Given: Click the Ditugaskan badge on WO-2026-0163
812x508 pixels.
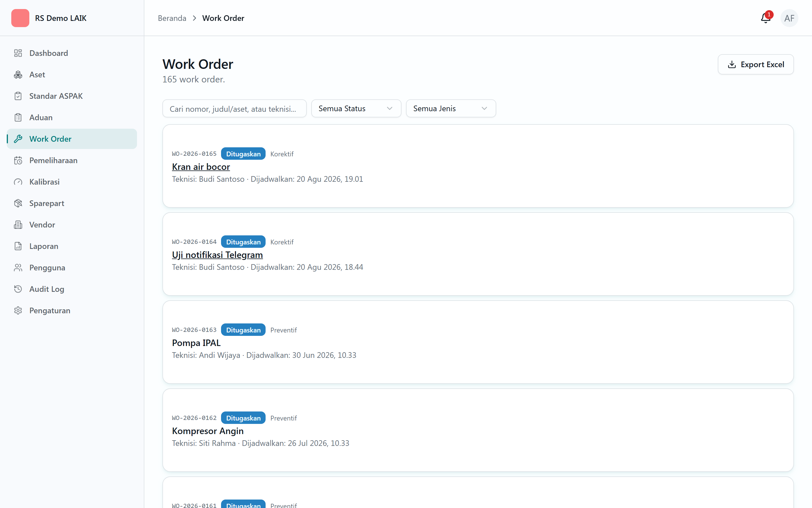Looking at the screenshot, I should point(243,330).
